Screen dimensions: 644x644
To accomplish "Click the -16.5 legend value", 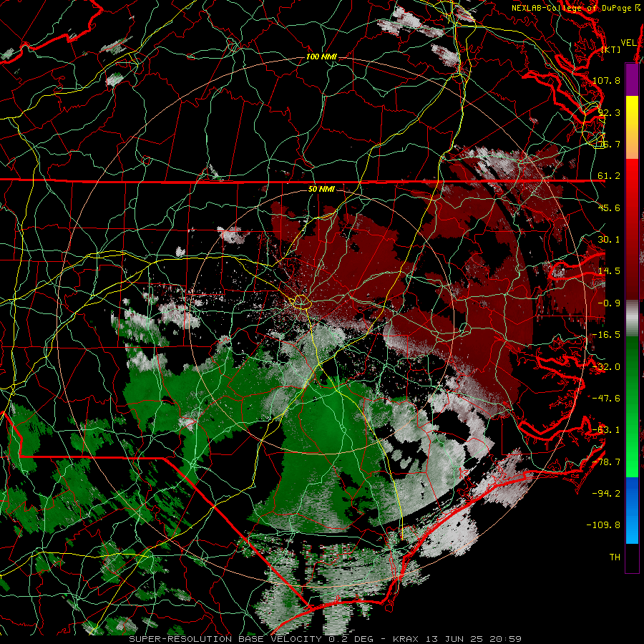I will pyautogui.click(x=606, y=335).
